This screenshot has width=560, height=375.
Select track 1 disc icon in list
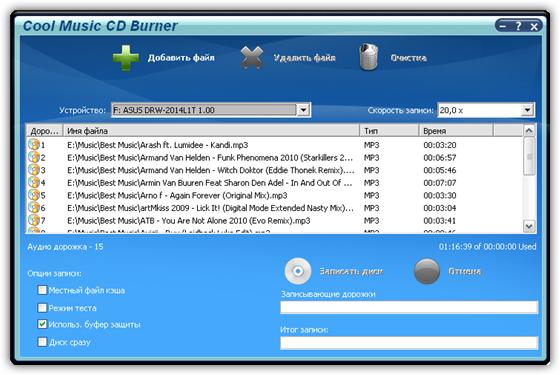point(34,145)
